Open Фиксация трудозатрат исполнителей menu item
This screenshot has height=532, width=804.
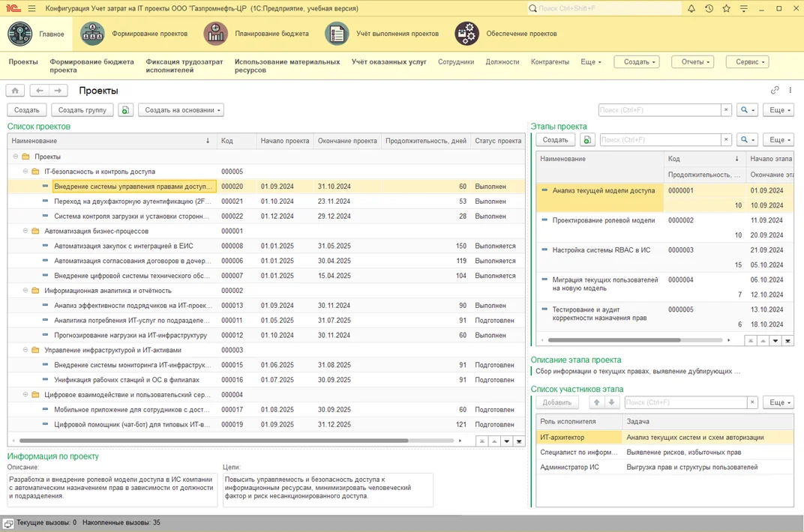pyautogui.click(x=184, y=66)
